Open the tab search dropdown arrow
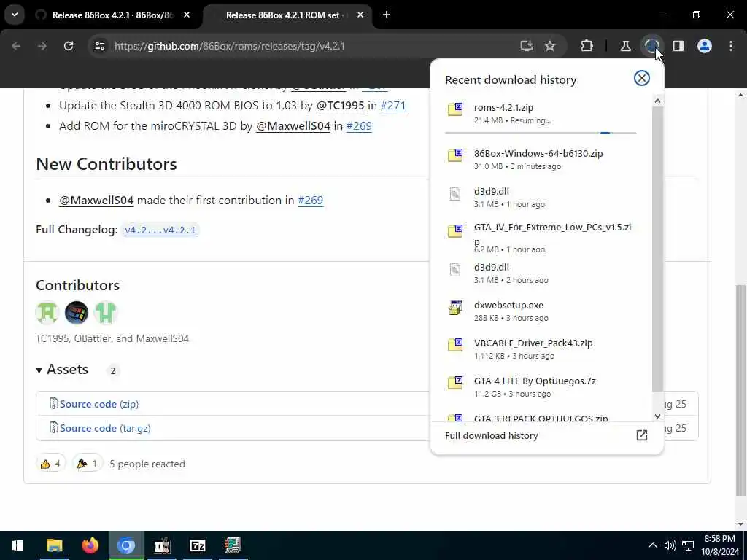Viewport: 747px width, 560px height. point(15,15)
